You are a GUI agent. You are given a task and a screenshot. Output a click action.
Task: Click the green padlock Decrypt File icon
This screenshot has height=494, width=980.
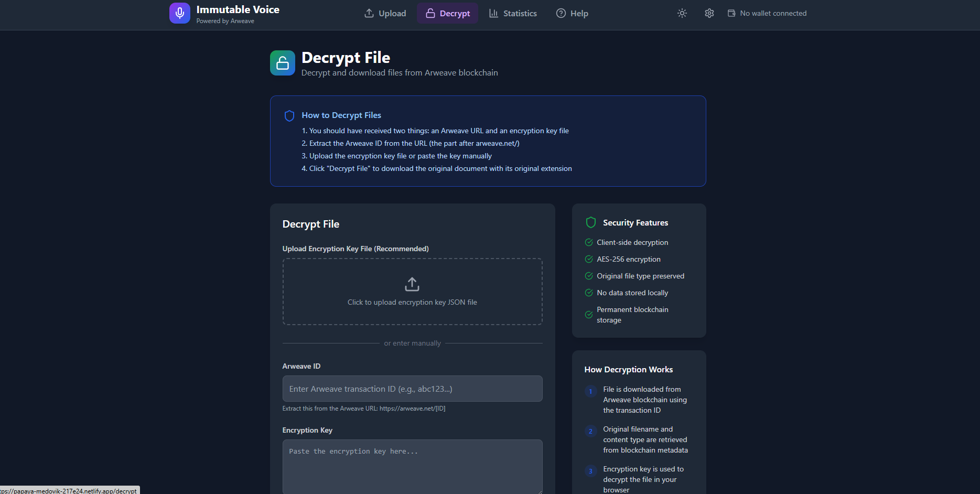click(283, 63)
